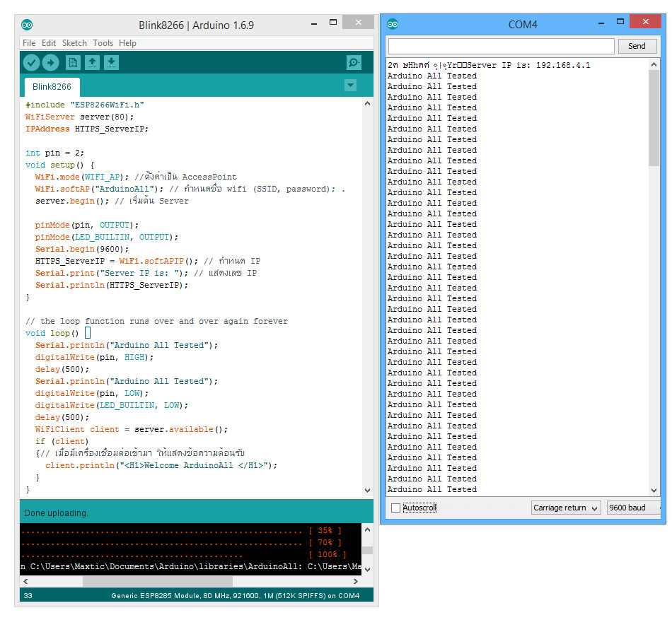
Task: Open the Carriage return line ending dropdown
Action: tap(566, 508)
